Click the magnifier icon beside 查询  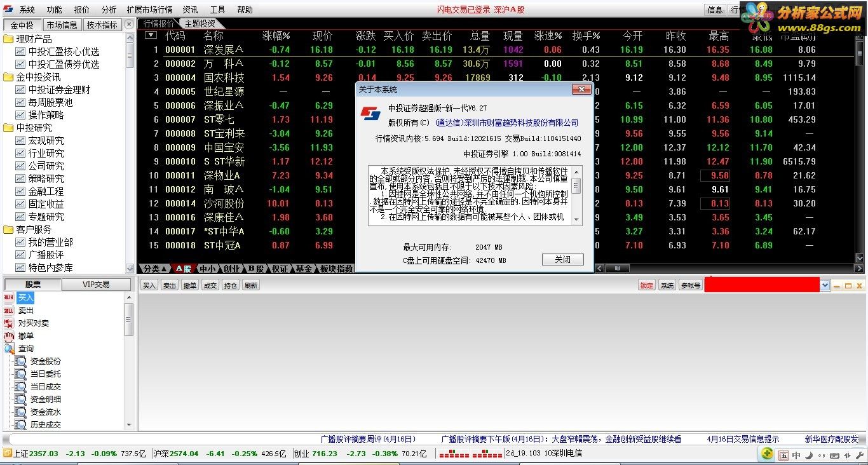click(x=9, y=348)
